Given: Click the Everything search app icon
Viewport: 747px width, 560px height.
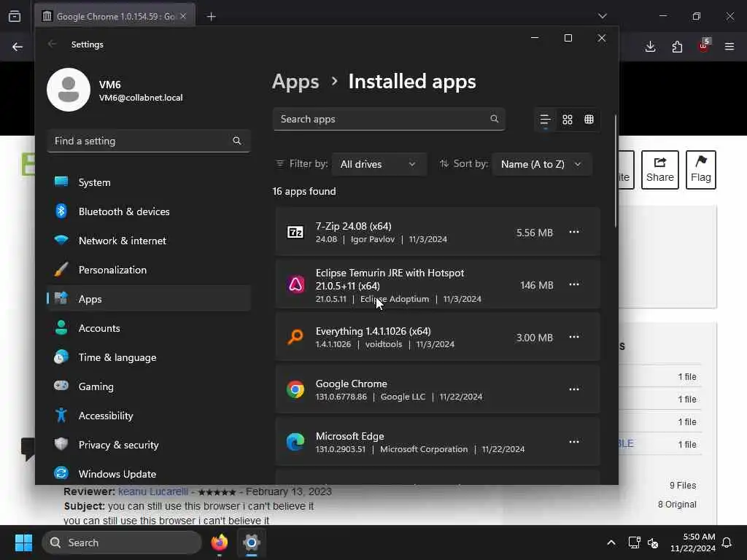Looking at the screenshot, I should click(295, 337).
